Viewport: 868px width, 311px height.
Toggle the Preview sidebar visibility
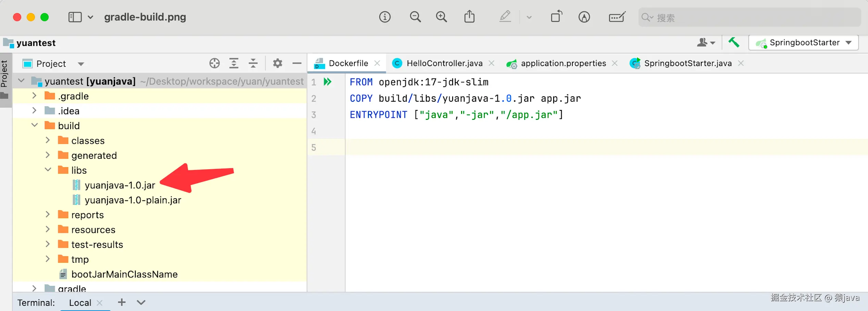(75, 16)
